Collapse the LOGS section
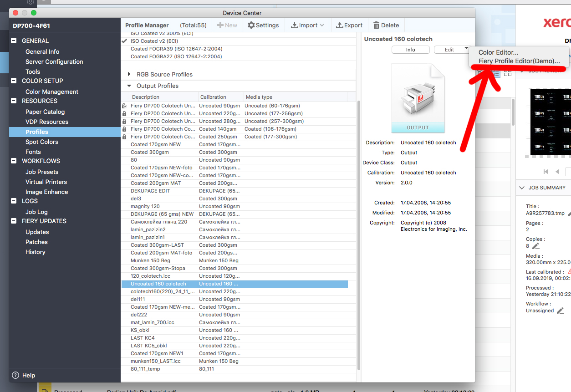Viewport: 571px width, 392px height. 14,201
